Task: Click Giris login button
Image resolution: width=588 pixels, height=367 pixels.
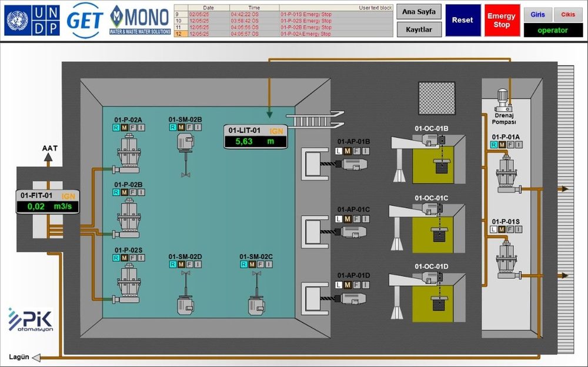Action: pyautogui.click(x=538, y=15)
